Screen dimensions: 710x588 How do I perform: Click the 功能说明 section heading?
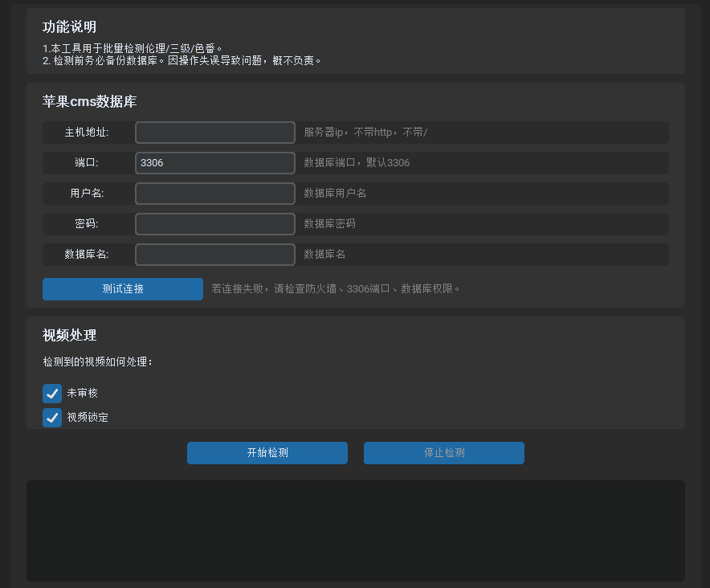click(69, 27)
